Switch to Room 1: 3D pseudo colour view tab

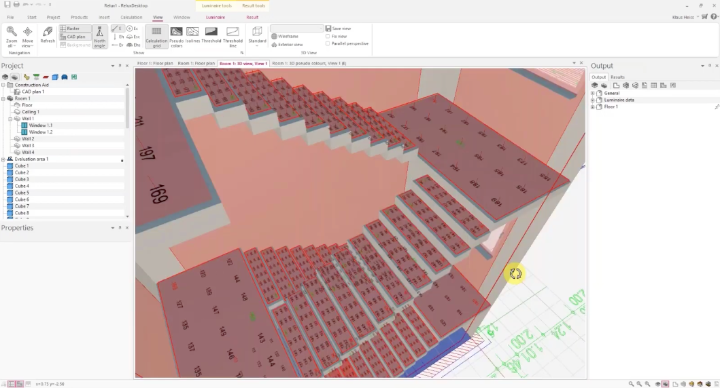coord(309,63)
